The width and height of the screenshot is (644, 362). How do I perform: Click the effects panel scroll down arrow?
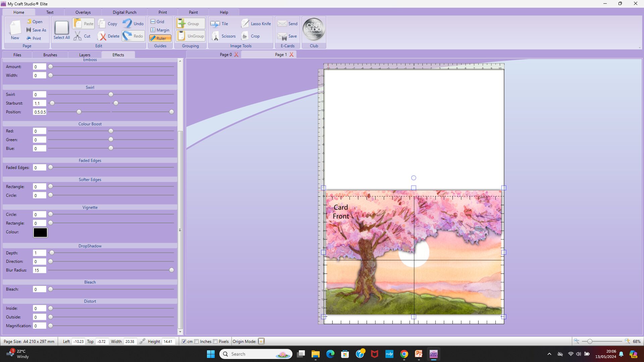(180, 332)
